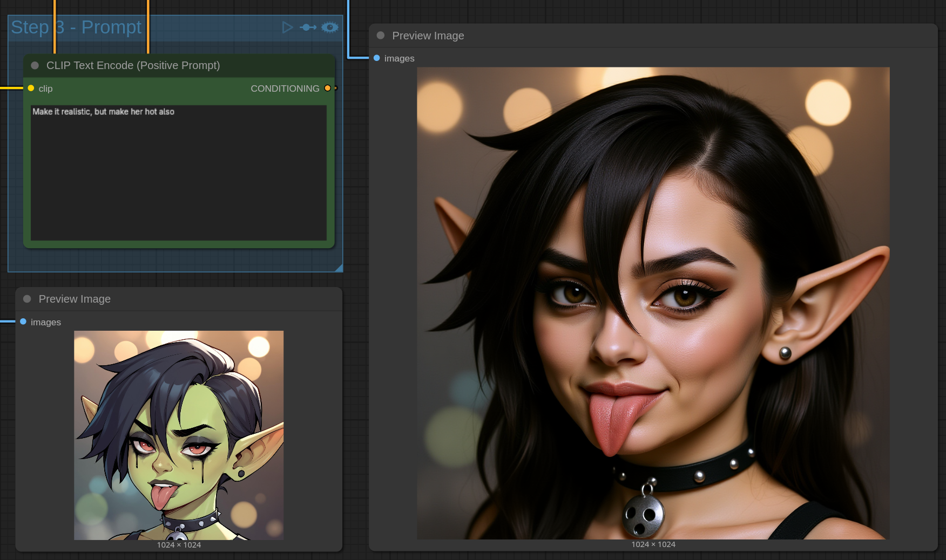Click the 1024 × 1024 label under the large preview
946x560 pixels.
653,544
